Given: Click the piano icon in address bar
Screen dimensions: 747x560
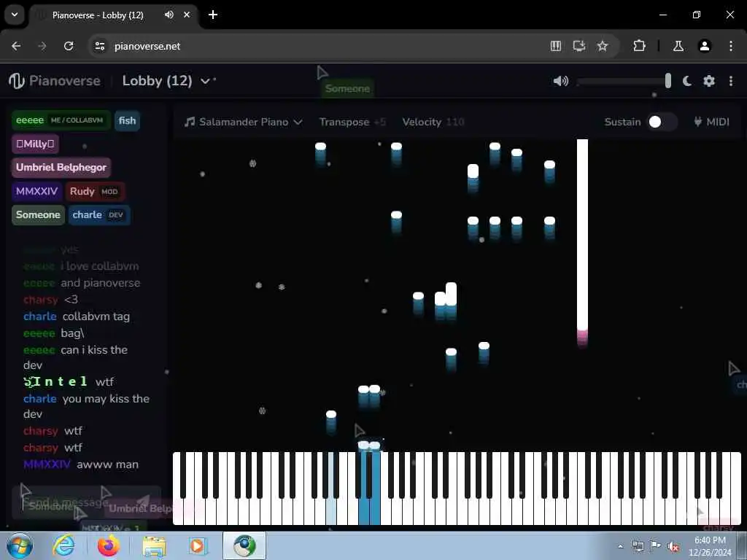Looking at the screenshot, I should click(555, 46).
